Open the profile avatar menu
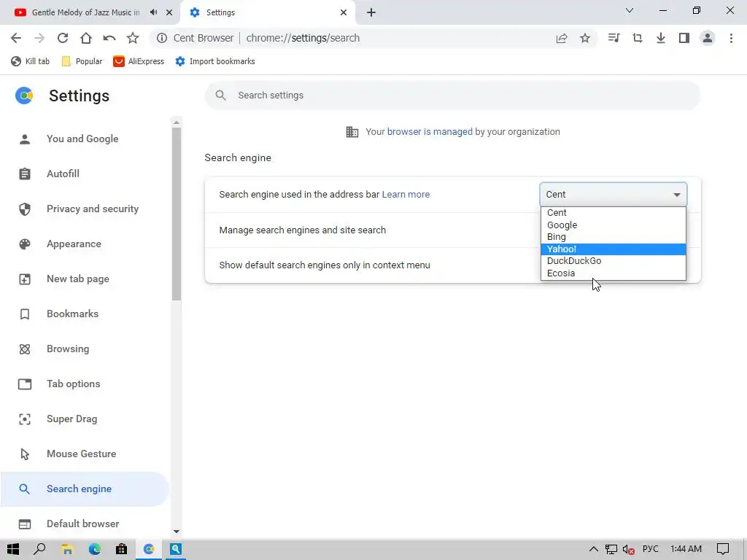The height and width of the screenshot is (560, 747). click(708, 38)
